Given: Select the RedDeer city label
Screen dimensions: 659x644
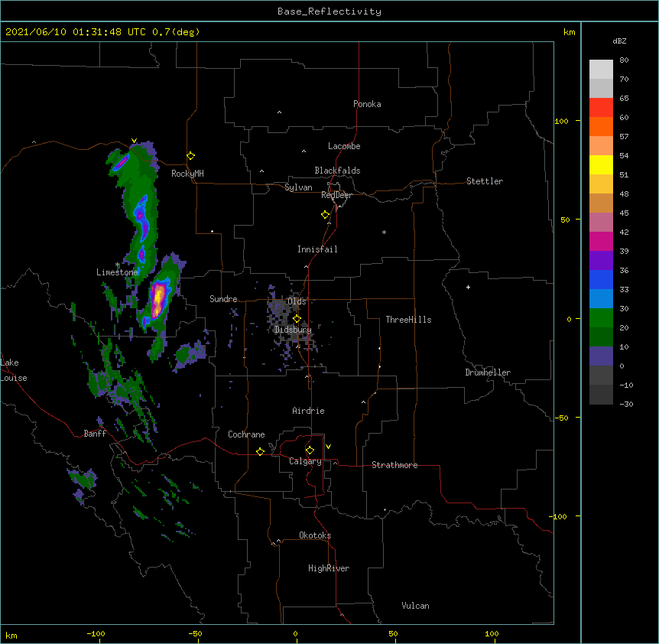Looking at the screenshot, I should click(337, 195).
